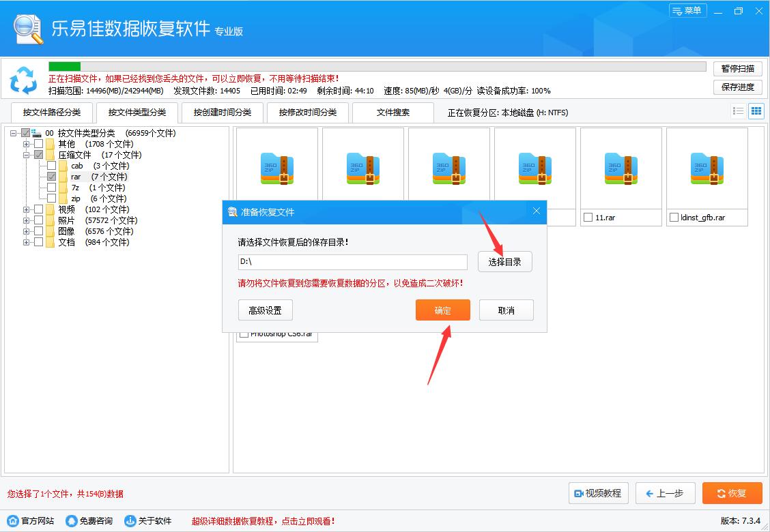The image size is (770, 532).
Task: Switch to 按文件类型分类 tab
Action: [137, 113]
